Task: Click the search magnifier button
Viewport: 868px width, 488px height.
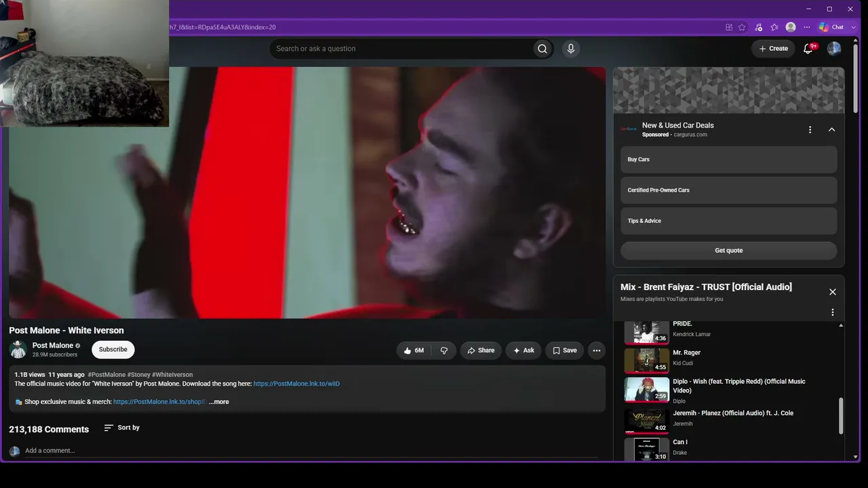Action: point(542,49)
